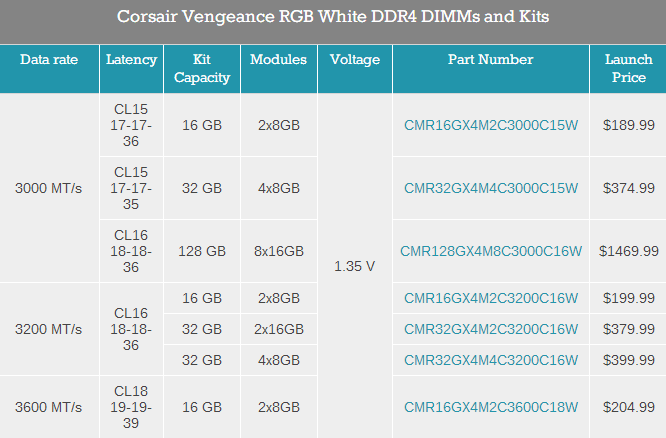Click the Data rate column header

click(x=50, y=60)
